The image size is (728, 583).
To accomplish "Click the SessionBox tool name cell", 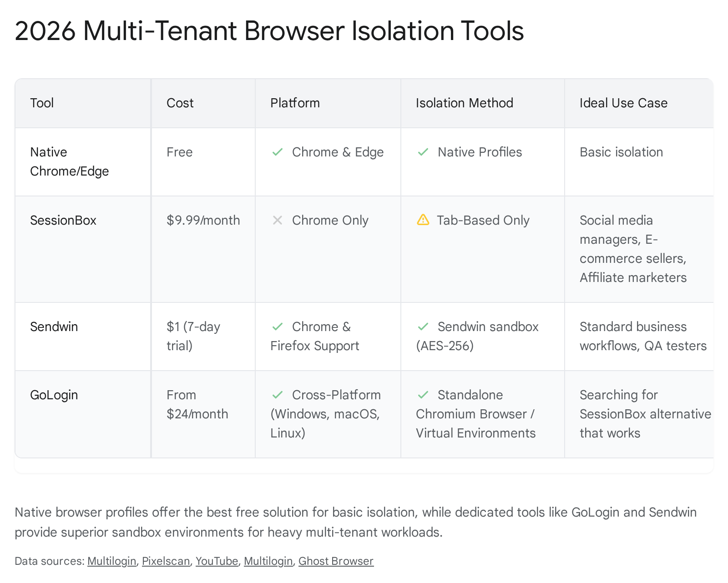I will (63, 221).
